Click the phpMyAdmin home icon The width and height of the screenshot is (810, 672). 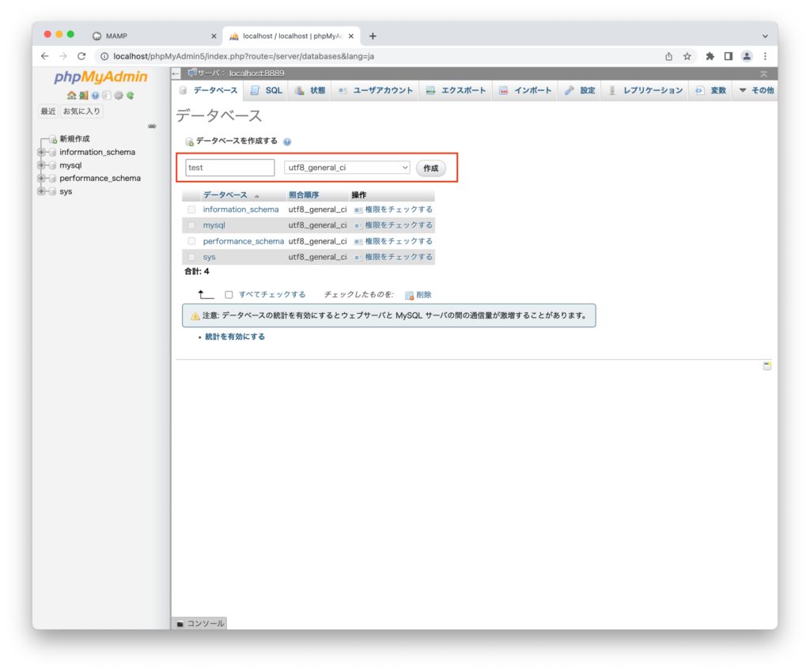[x=71, y=96]
